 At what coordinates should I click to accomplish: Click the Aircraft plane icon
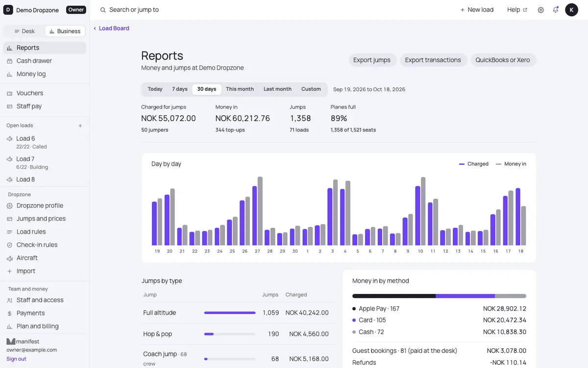pos(9,258)
